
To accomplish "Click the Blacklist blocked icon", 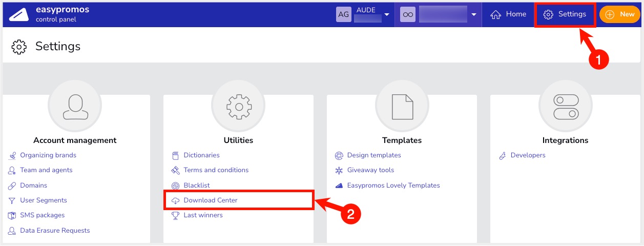I will [175, 186].
